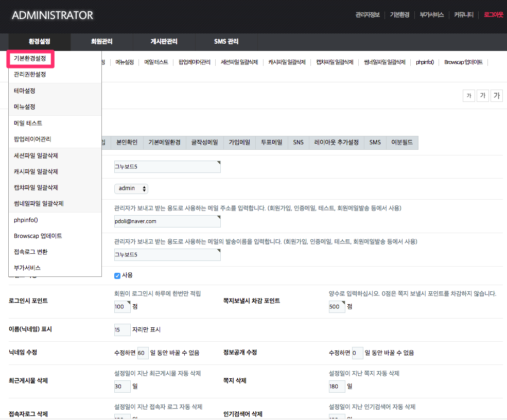
Task: Open the admin user dropdown
Action: point(131,188)
